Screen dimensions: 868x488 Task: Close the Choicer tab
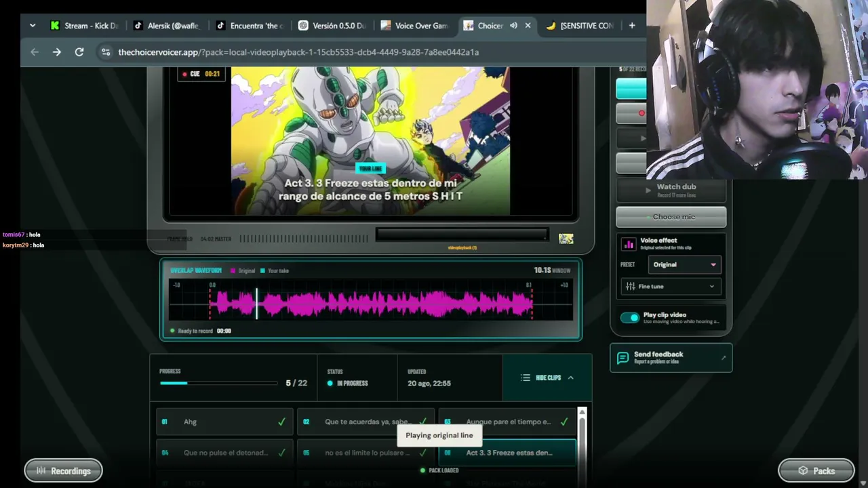point(528,26)
